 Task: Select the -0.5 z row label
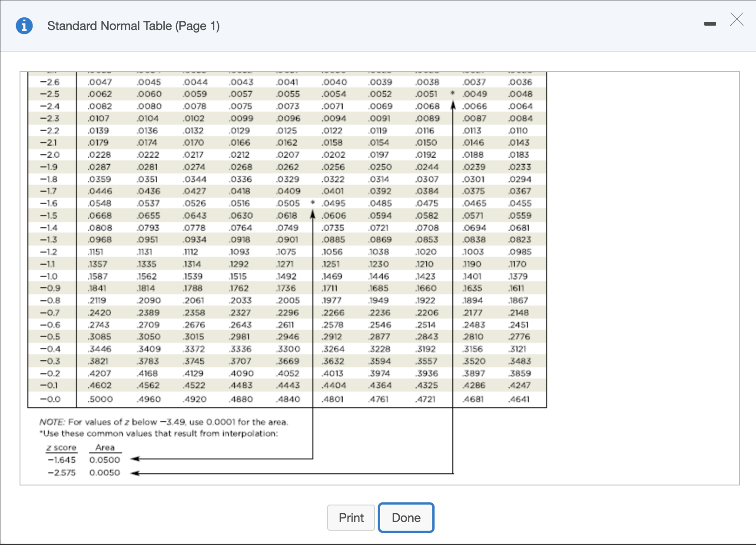tap(50, 337)
